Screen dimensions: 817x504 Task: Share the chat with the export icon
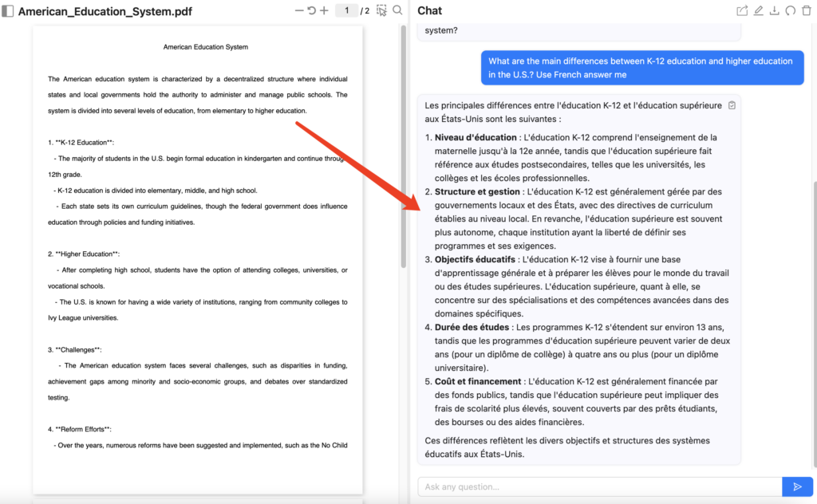(742, 10)
